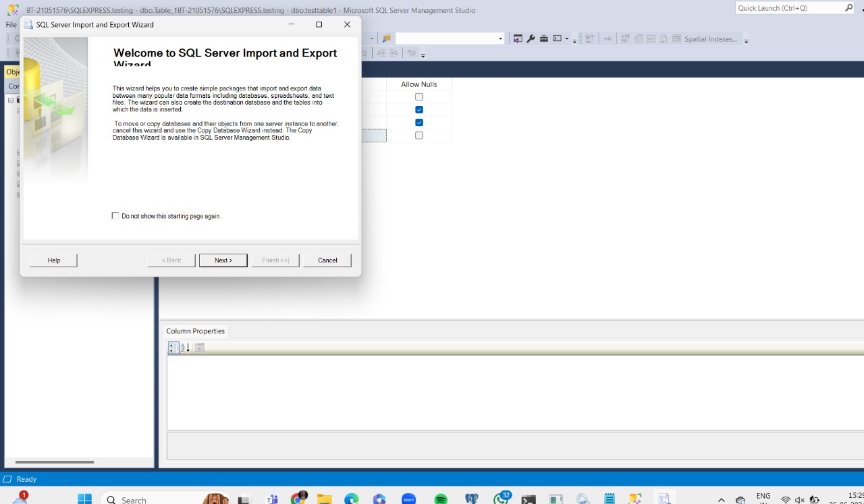Viewport: 864px width, 504px height.
Task: Click the Manage XML Indexes icon
Action: click(664, 38)
